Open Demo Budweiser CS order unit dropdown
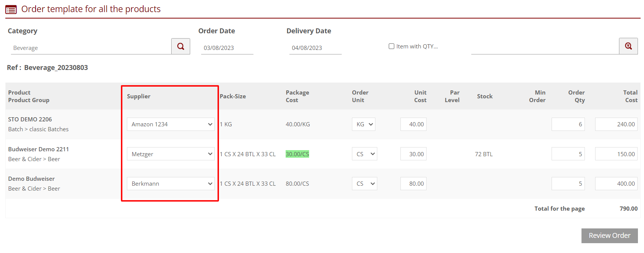The width and height of the screenshot is (644, 253). click(x=364, y=184)
